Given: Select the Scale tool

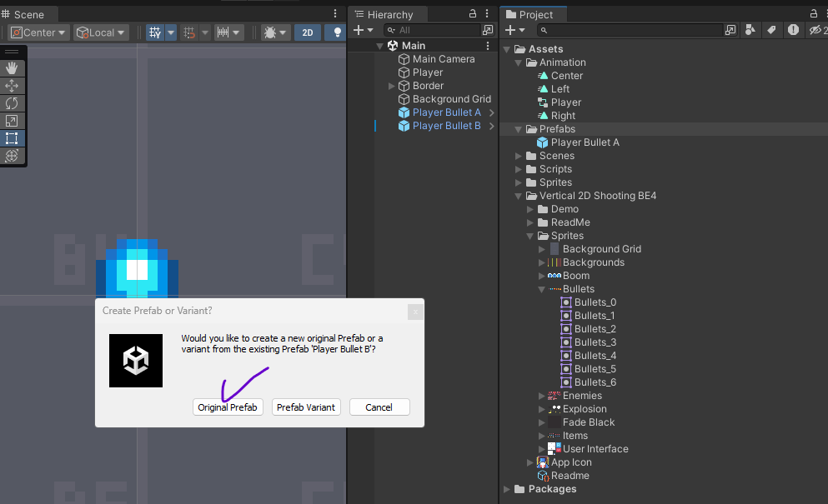Looking at the screenshot, I should 12,121.
